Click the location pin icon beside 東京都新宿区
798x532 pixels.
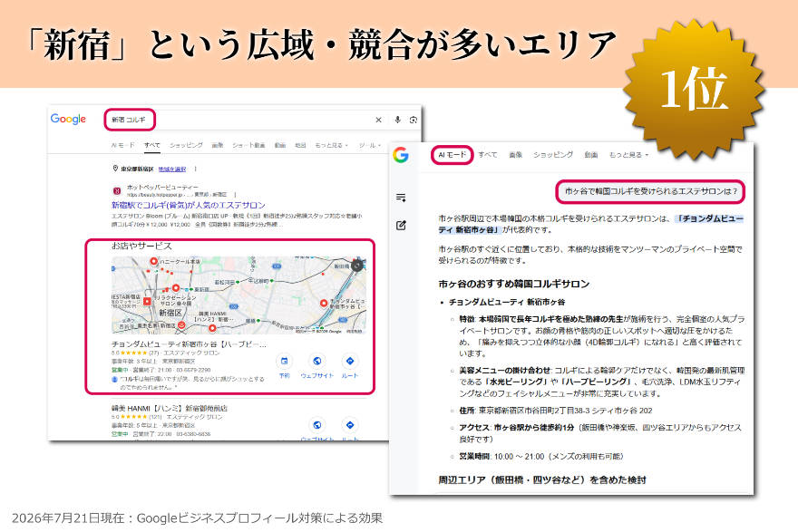tap(115, 169)
